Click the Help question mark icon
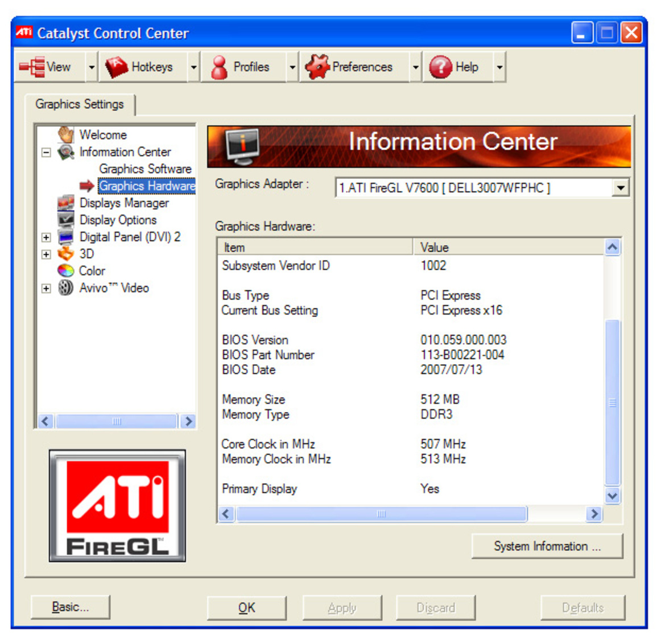The width and height of the screenshot is (665, 644). 441,67
